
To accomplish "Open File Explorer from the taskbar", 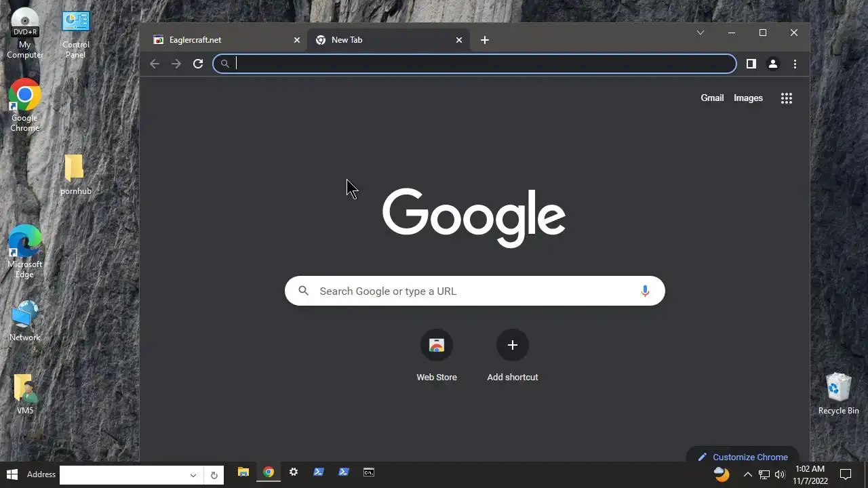I will point(243,472).
